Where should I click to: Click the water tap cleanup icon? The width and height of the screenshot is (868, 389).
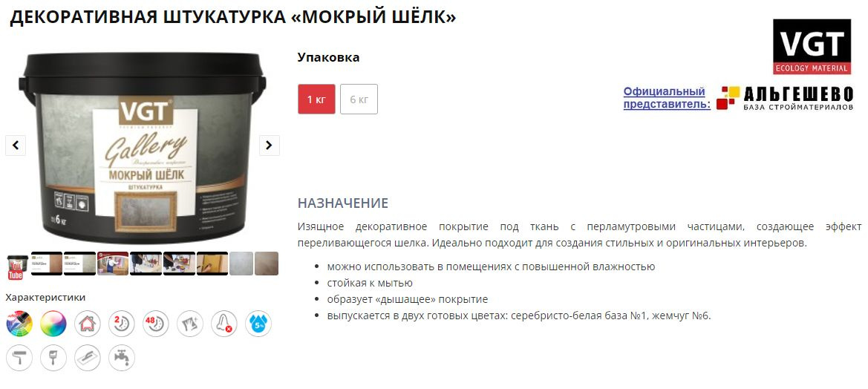(x=121, y=358)
